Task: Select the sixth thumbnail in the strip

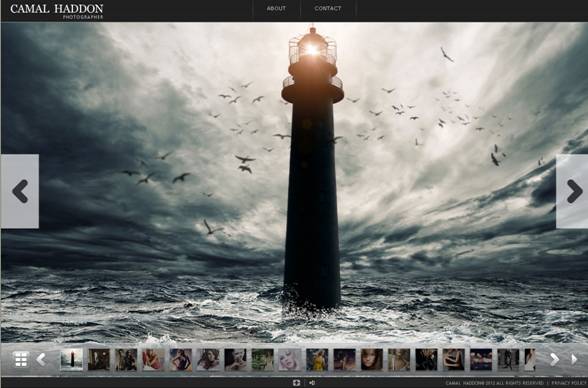Action: click(208, 360)
